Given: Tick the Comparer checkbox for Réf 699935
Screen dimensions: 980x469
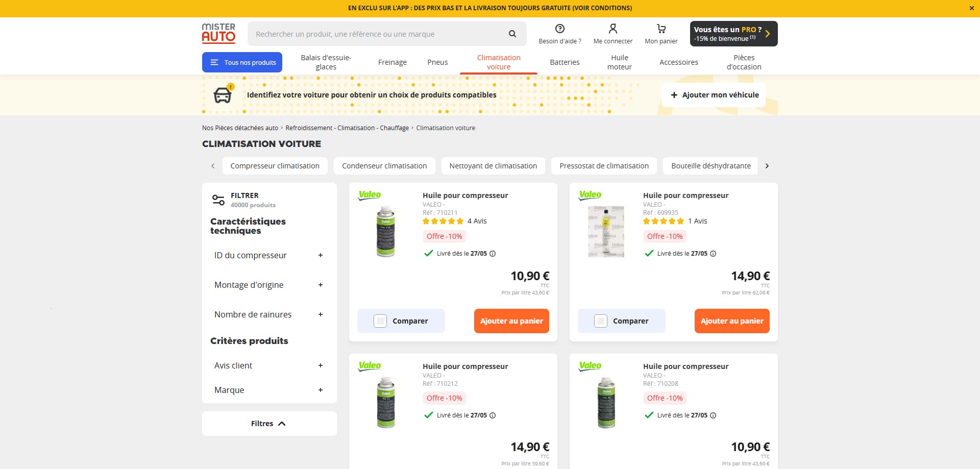Looking at the screenshot, I should (601, 321).
